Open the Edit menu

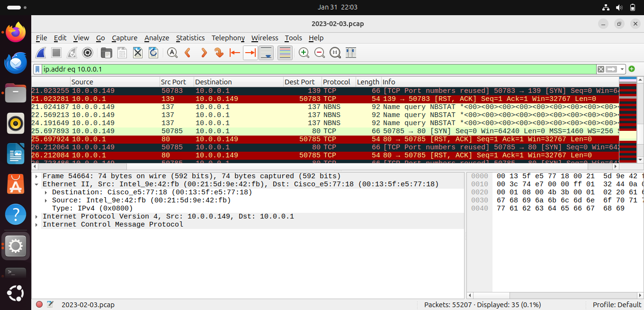point(60,38)
